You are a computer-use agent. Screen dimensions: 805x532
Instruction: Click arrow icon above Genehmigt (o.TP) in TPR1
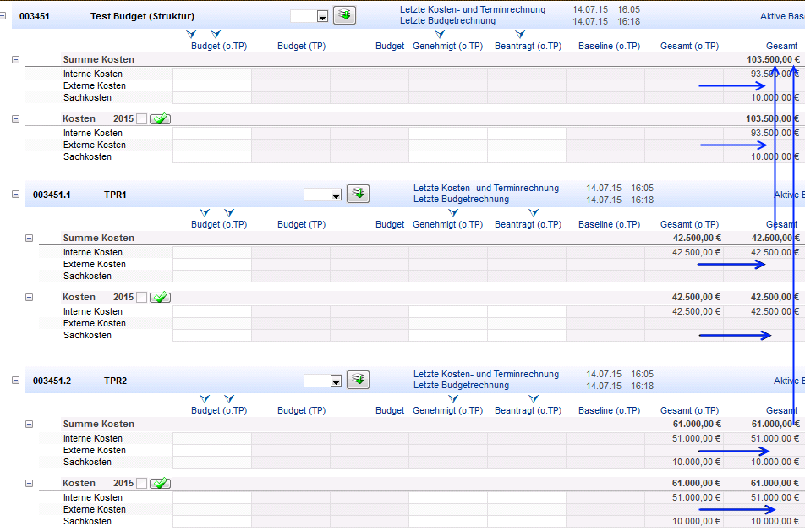click(452, 213)
